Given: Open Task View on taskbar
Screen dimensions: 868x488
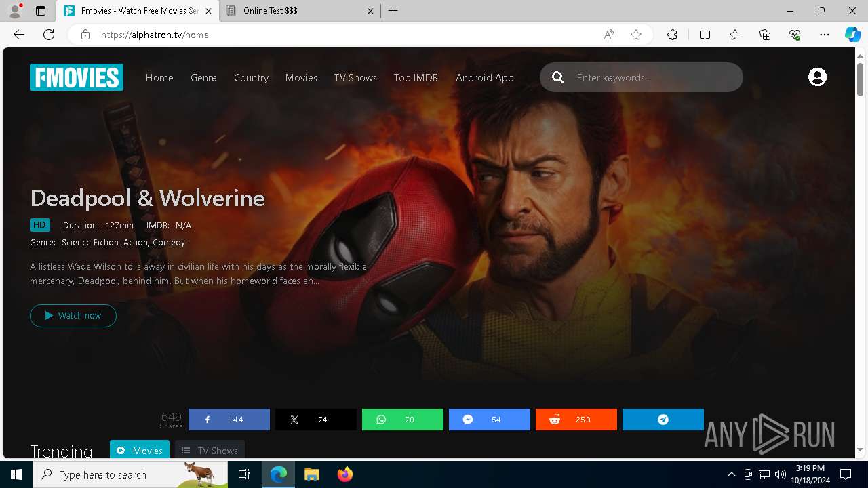Looking at the screenshot, I should (244, 474).
